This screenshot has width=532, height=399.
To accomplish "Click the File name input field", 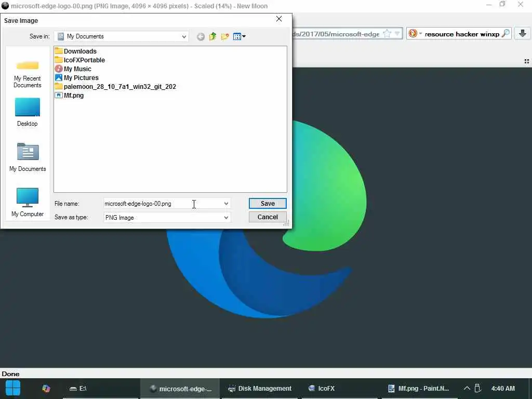I will click(162, 204).
